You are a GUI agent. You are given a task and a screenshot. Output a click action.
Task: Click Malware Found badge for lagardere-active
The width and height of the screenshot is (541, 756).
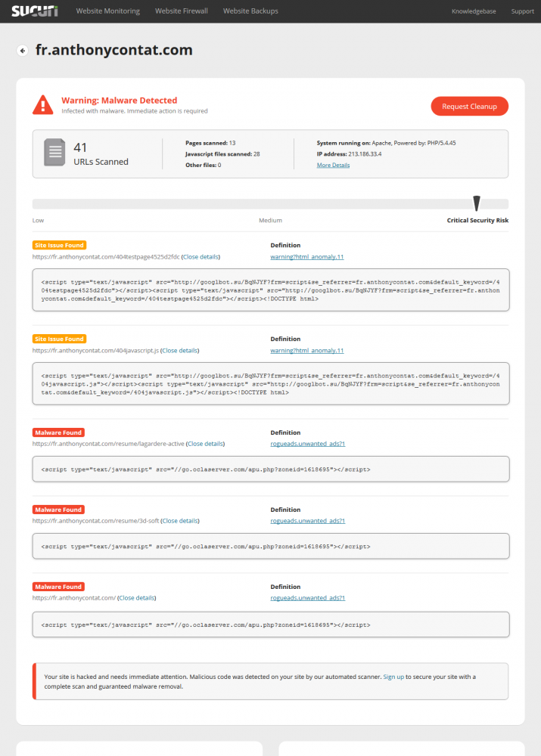(x=58, y=432)
